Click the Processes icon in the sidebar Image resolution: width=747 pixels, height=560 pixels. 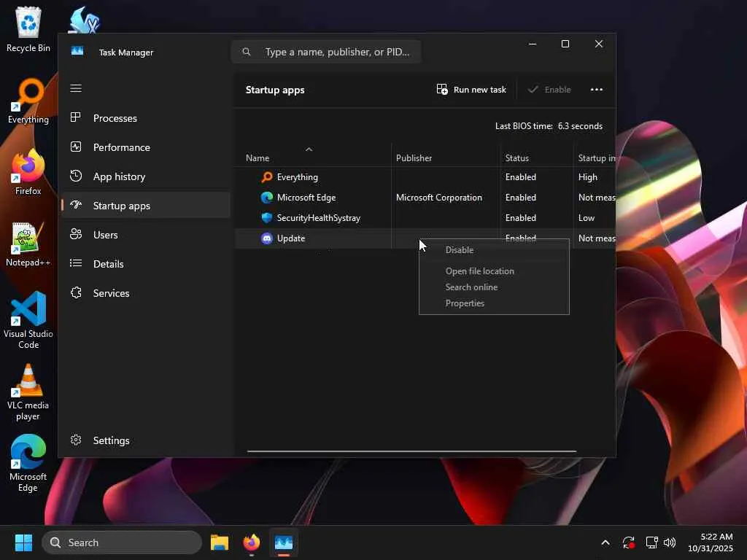pyautogui.click(x=75, y=117)
